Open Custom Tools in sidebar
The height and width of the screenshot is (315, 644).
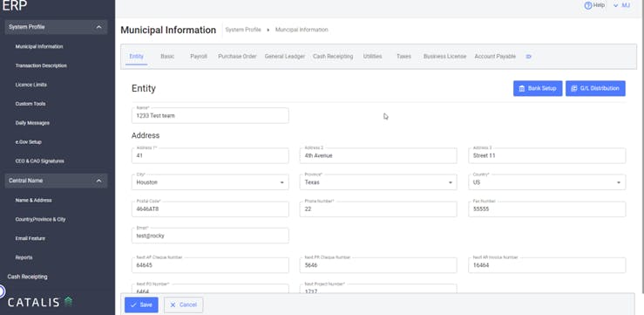click(31, 104)
